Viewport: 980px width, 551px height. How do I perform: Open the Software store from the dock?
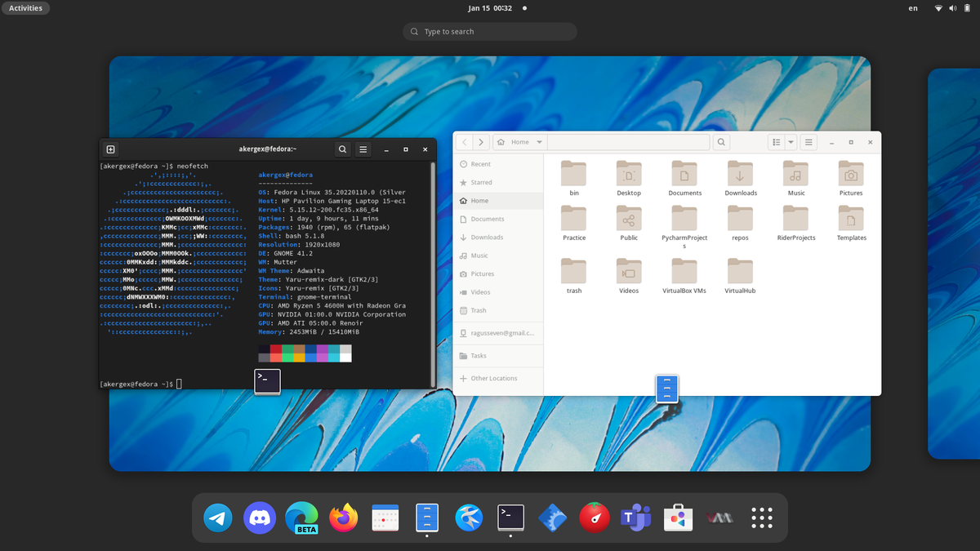coord(678,518)
